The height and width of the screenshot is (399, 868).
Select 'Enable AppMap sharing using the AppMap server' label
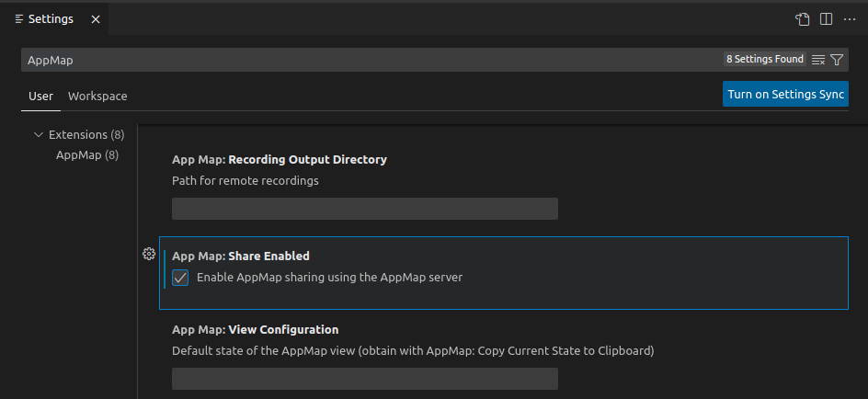point(329,278)
